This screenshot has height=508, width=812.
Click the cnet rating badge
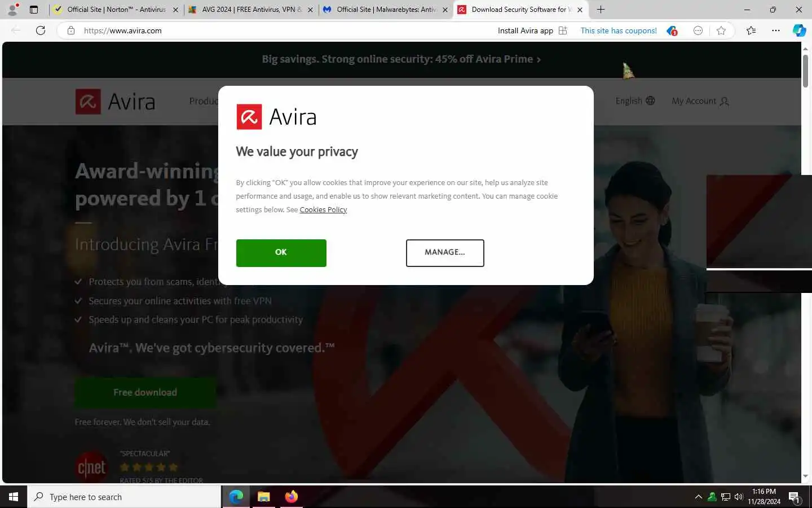click(x=91, y=467)
